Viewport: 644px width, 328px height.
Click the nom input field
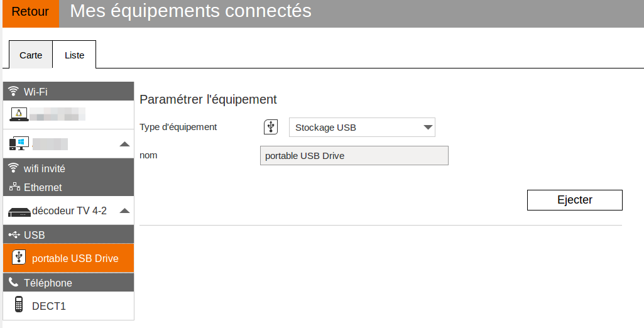[x=354, y=156]
